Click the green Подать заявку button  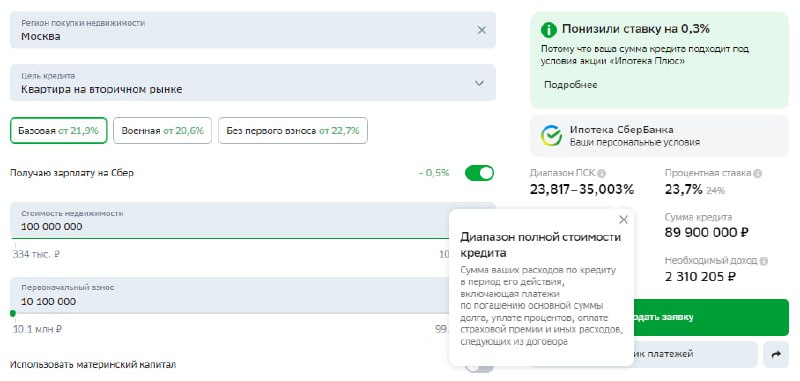(710, 317)
